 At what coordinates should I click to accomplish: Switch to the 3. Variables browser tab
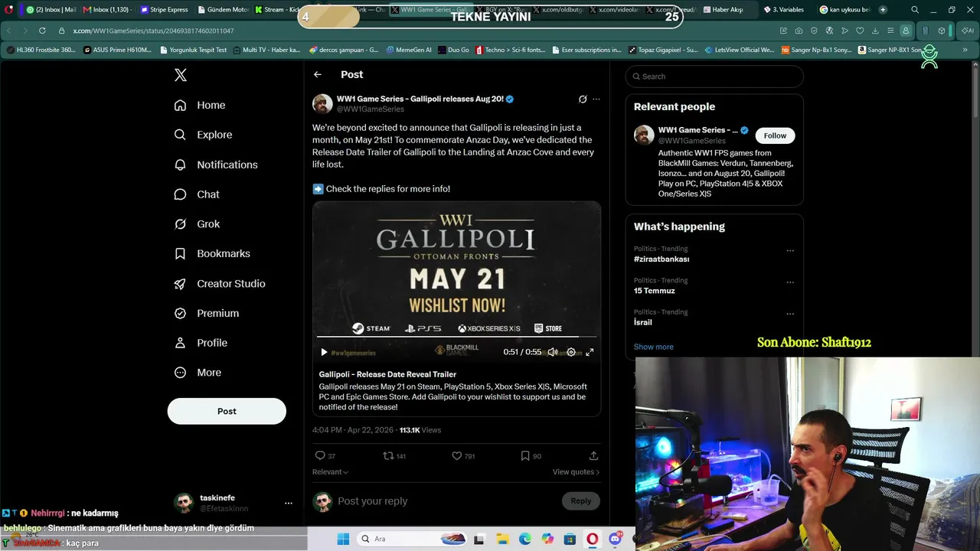786,10
